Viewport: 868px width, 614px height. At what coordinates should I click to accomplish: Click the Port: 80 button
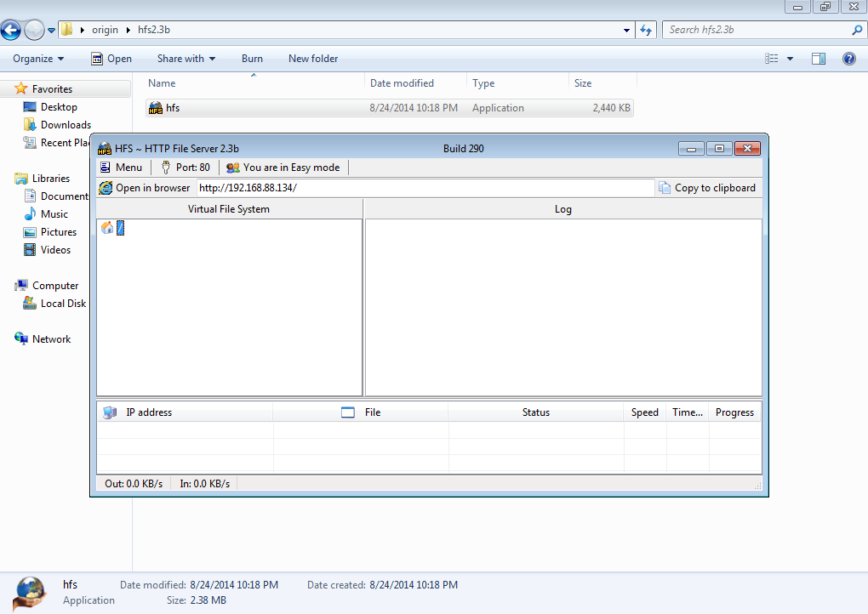coord(186,168)
